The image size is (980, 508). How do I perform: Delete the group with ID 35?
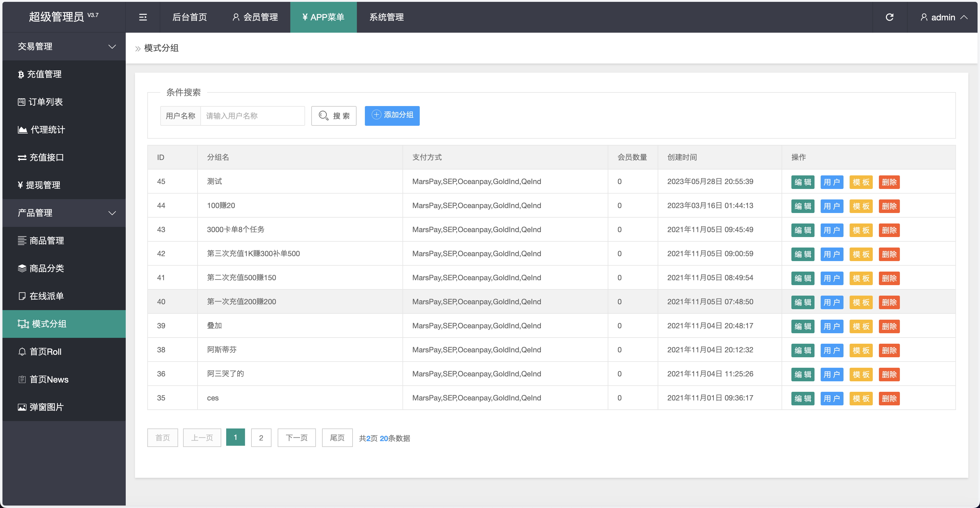889,398
